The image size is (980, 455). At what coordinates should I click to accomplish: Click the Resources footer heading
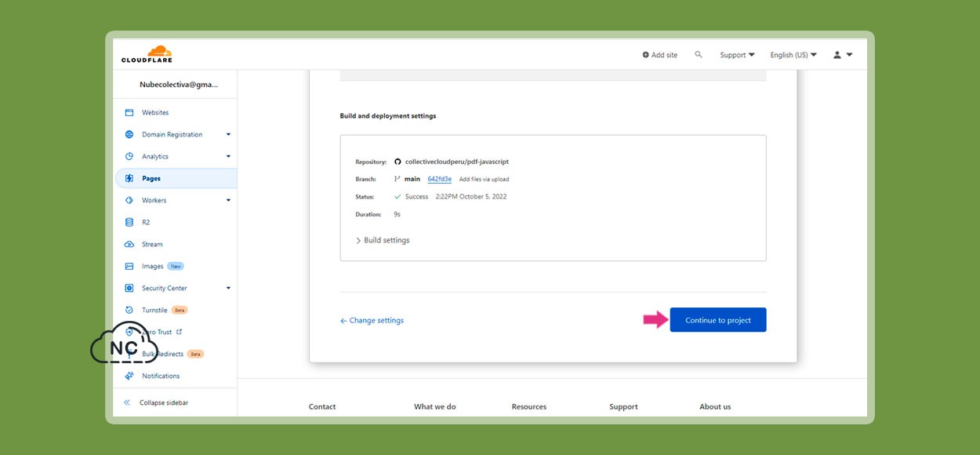[529, 407]
